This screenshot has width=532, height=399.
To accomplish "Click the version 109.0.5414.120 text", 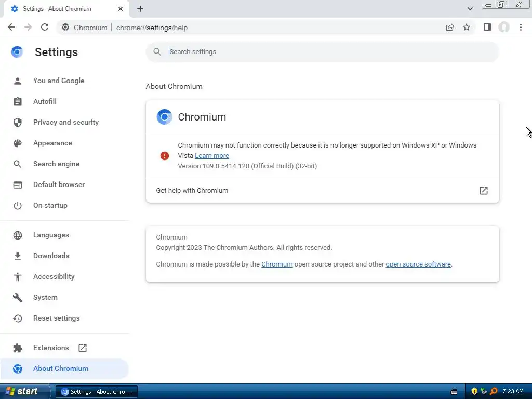I will (247, 166).
